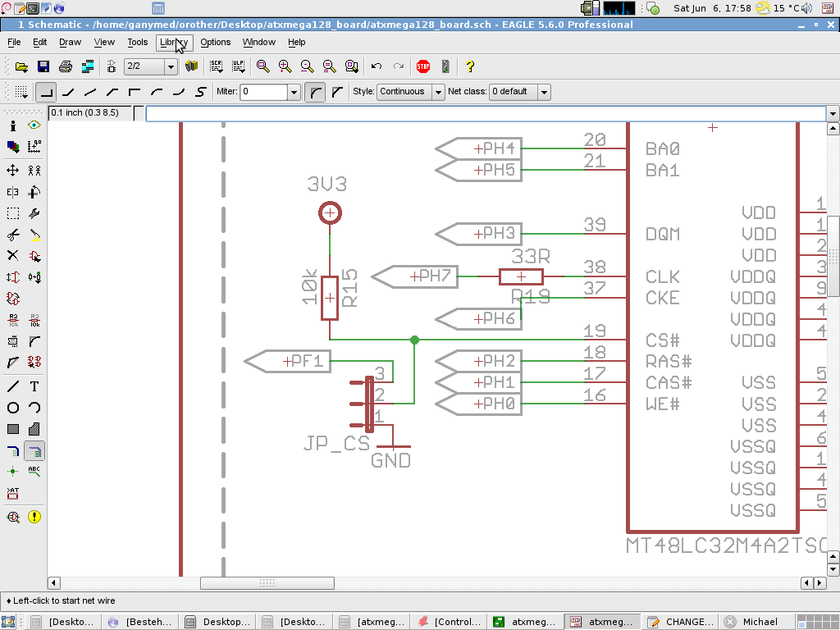Print the schematic using the printer icon
Viewport: 840px width, 630px height.
coord(66,66)
